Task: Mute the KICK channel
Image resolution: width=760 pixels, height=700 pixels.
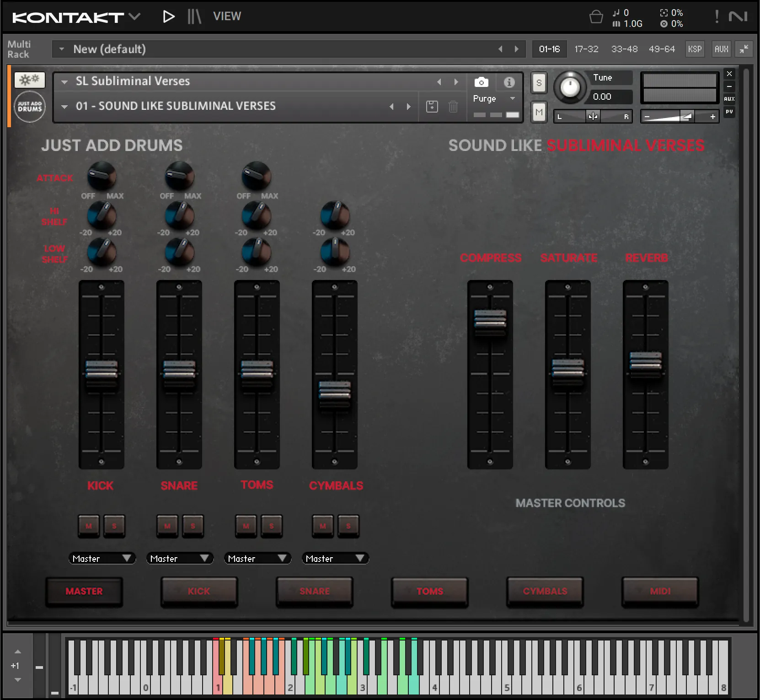Action: 88,526
